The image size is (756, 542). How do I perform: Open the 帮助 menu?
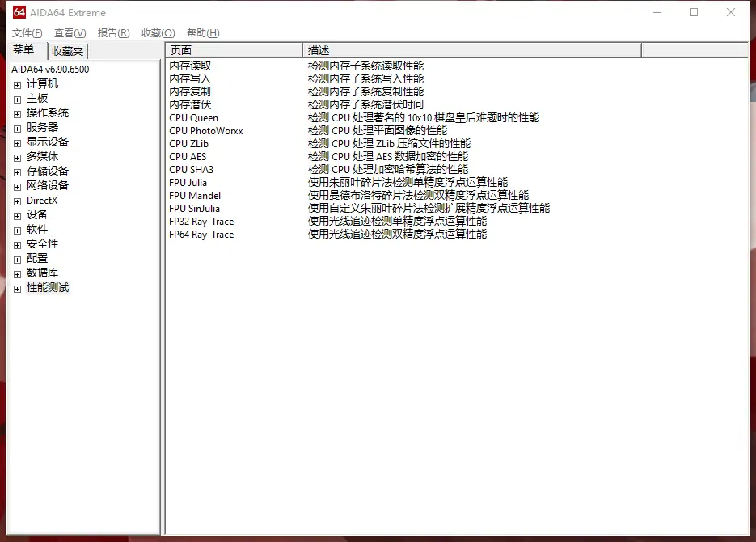[202, 33]
